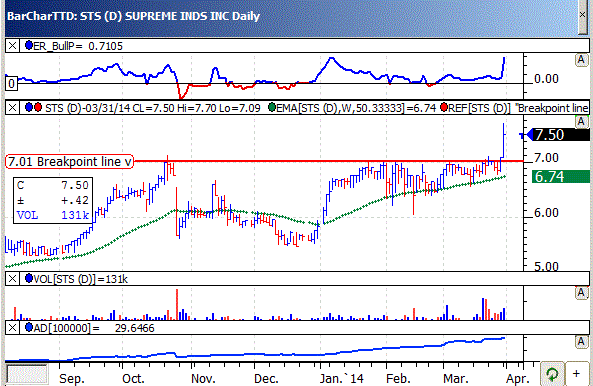Toggle auto-scale A button on volume pane

581,293
